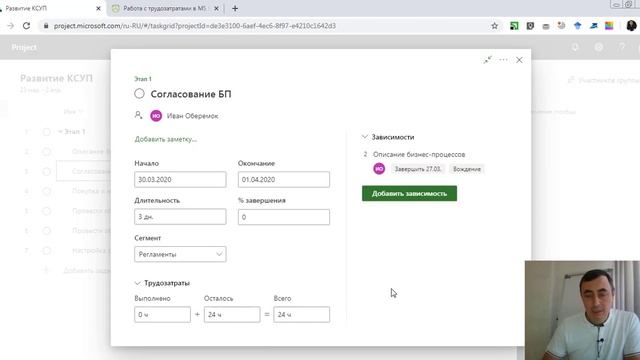Click the site lock icon in address bar
The height and width of the screenshot is (360, 640).
[46, 26]
